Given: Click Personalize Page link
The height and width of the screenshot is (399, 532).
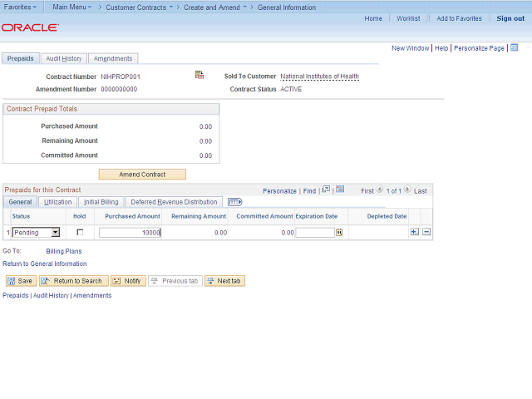Looking at the screenshot, I should point(479,48).
